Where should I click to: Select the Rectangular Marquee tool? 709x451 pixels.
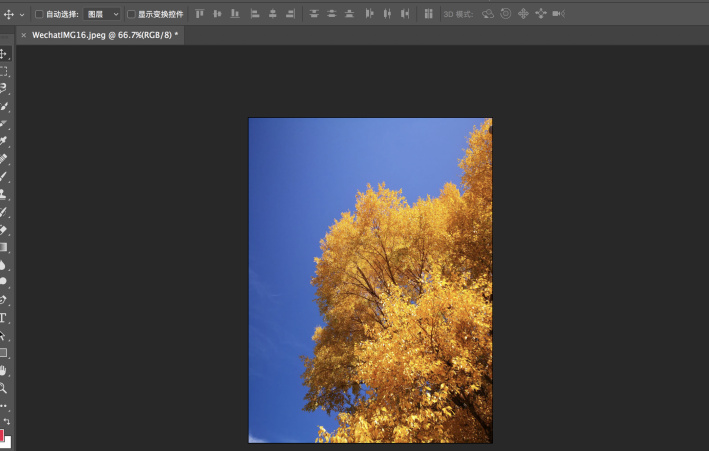3,71
